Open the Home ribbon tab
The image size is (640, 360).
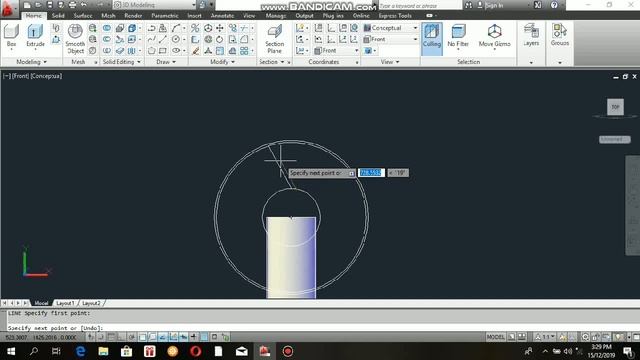click(33, 16)
